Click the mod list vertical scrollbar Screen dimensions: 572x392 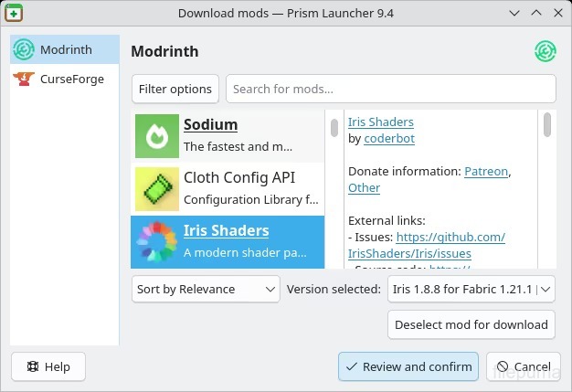tap(334, 128)
